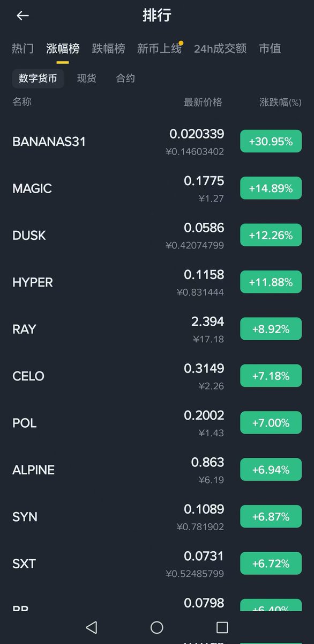Open the DUSK coin row

click(x=157, y=235)
